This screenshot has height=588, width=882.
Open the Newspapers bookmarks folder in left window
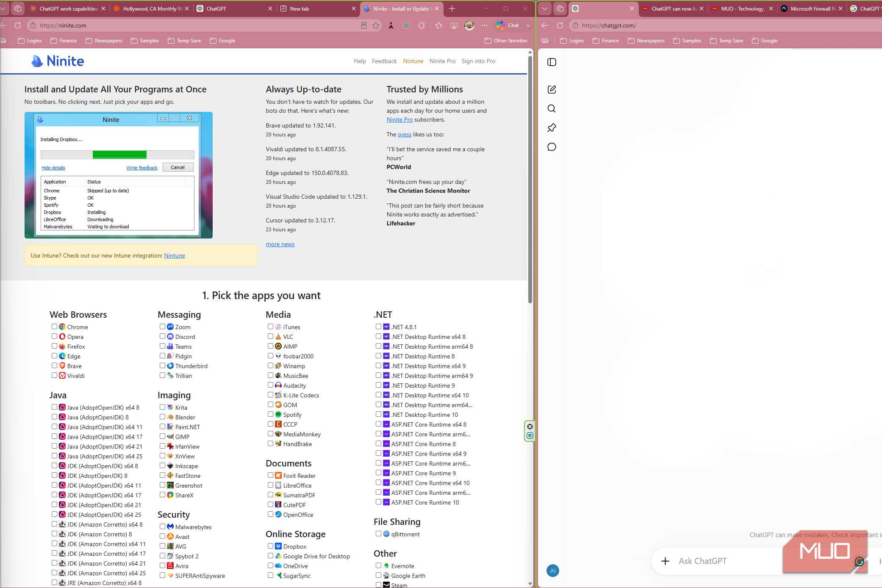(104, 41)
